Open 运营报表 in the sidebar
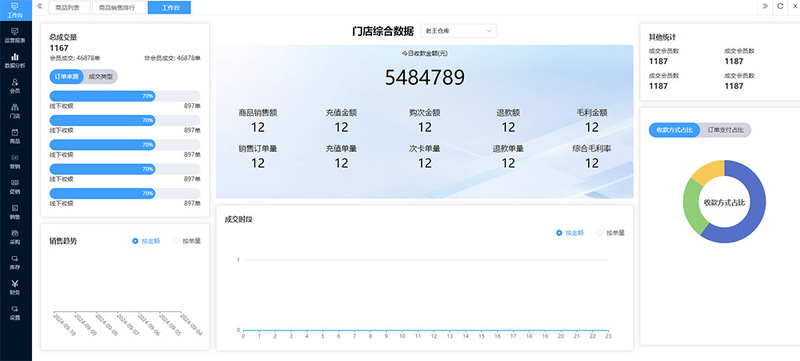 [15, 35]
